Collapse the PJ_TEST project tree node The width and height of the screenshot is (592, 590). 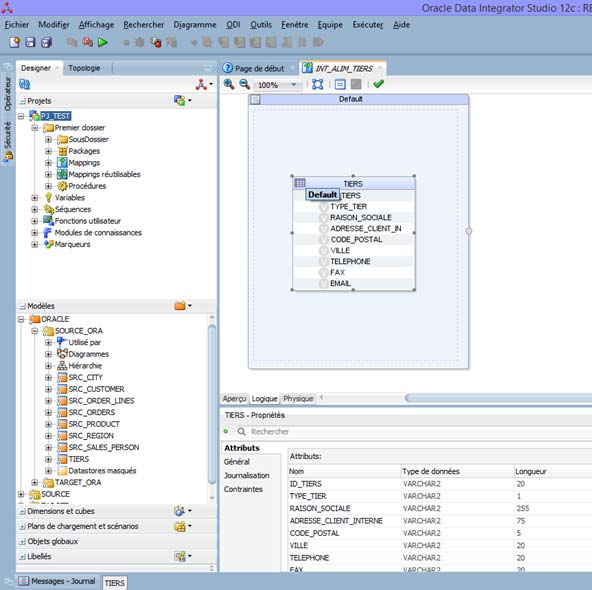pos(21,116)
